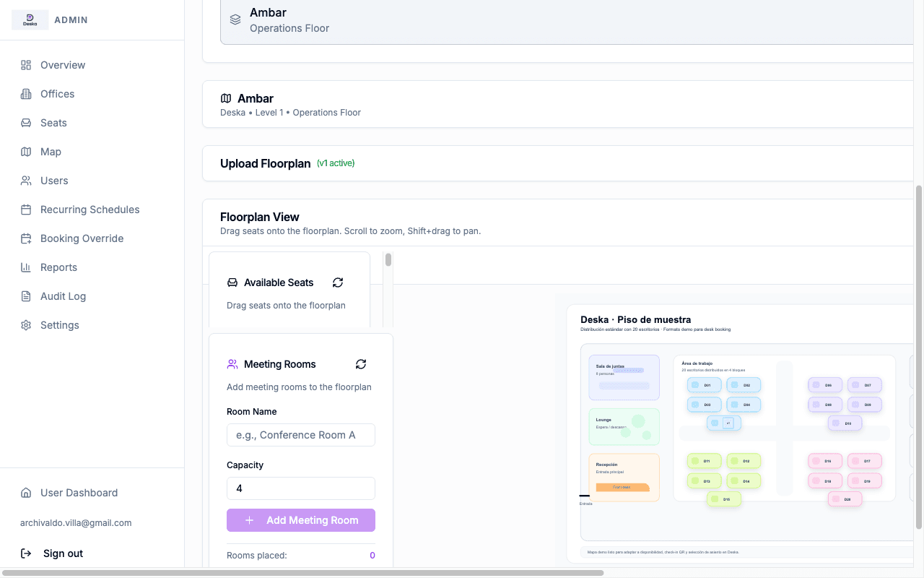The width and height of the screenshot is (924, 578).
Task: Refresh the Meeting Rooms list
Action: 361,364
